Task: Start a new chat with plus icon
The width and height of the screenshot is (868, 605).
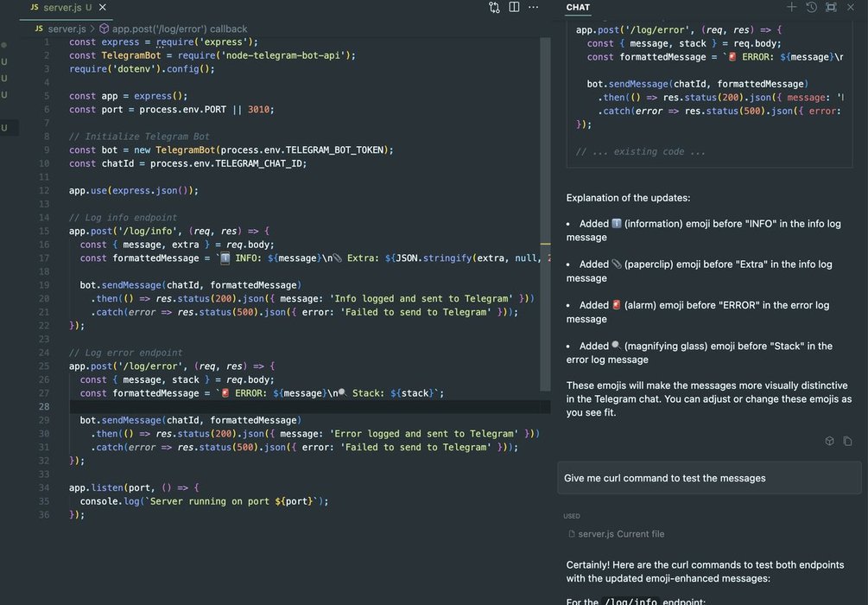Action: (791, 7)
